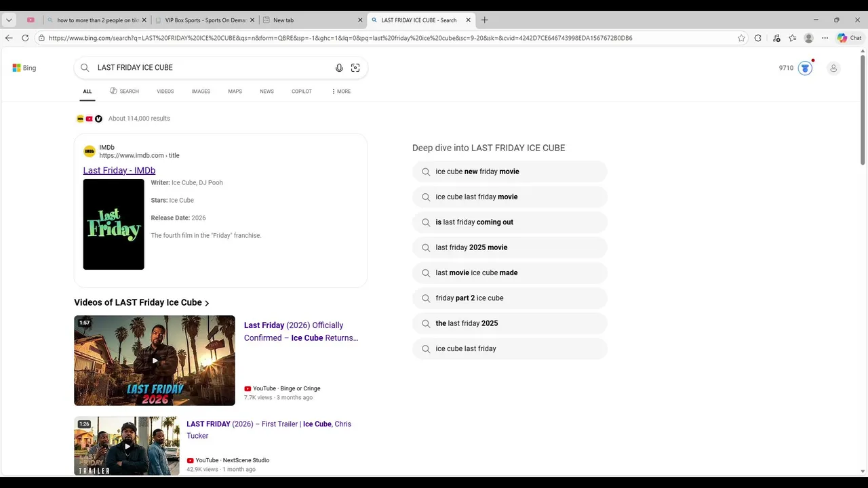868x488 pixels.
Task: Click the YouTube source filter icon above results
Action: 89,119
